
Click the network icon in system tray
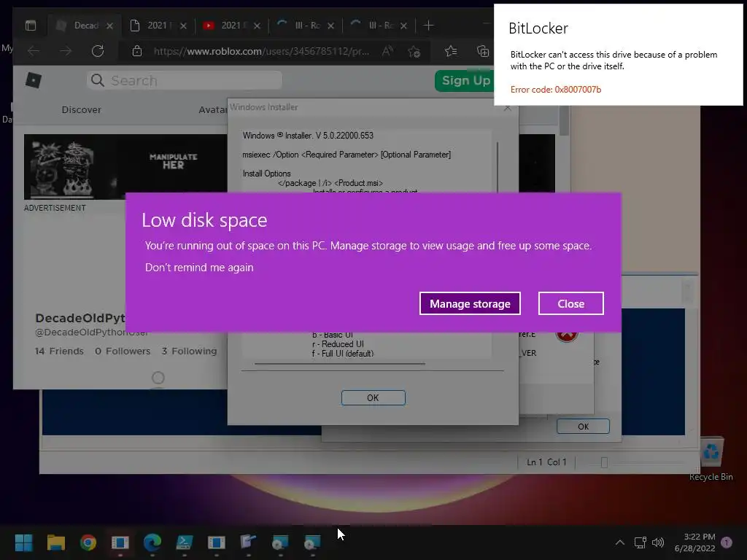[640, 542]
